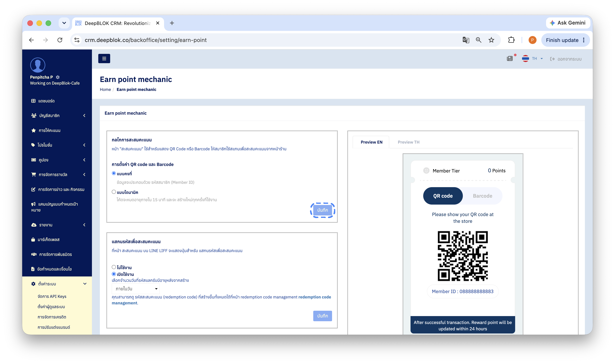
Task: Save the redemption code settings with บันทึก
Action: click(x=323, y=316)
